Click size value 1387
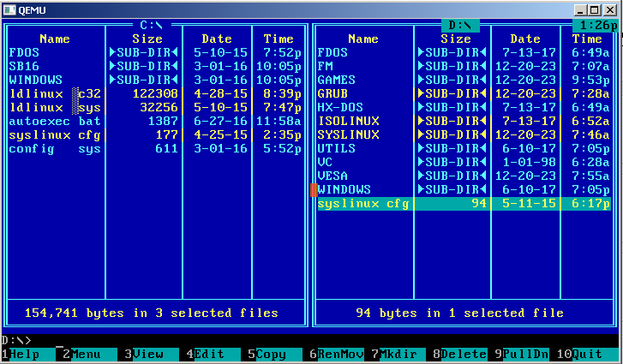The image size is (623, 364). coord(163,121)
